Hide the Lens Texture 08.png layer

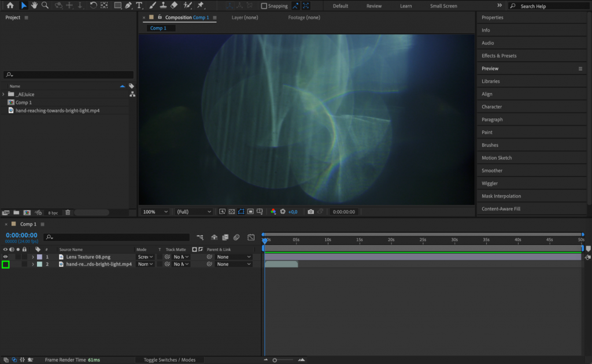(6, 257)
